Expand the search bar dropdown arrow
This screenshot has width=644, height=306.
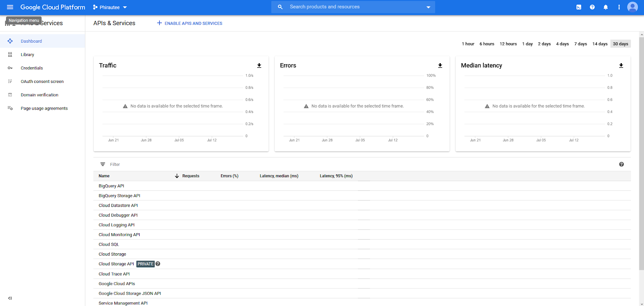[428, 7]
